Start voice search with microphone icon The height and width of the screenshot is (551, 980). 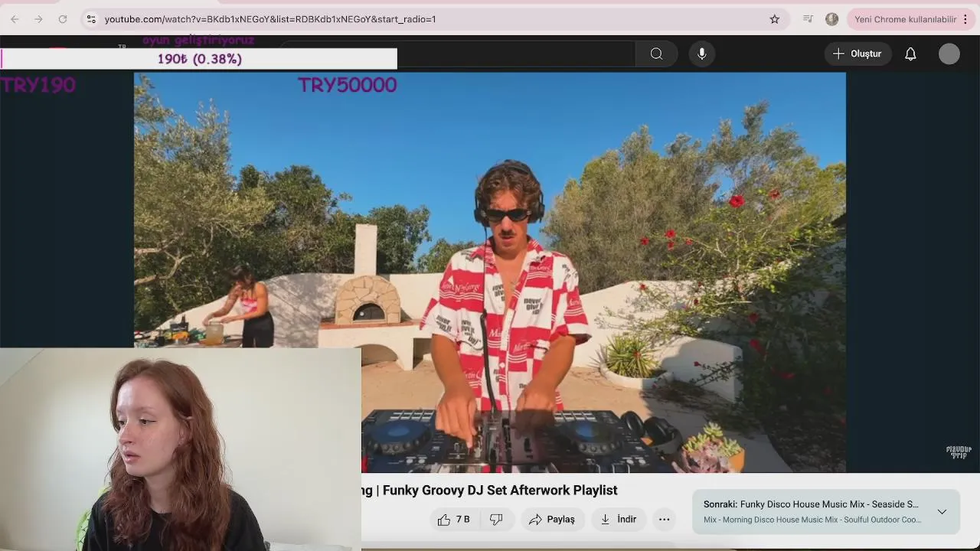[x=702, y=54]
